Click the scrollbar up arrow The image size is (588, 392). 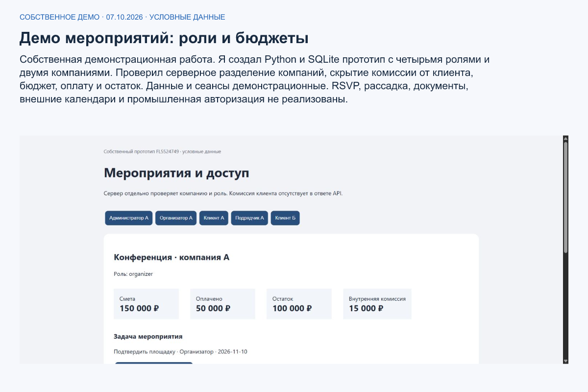[x=565, y=139]
